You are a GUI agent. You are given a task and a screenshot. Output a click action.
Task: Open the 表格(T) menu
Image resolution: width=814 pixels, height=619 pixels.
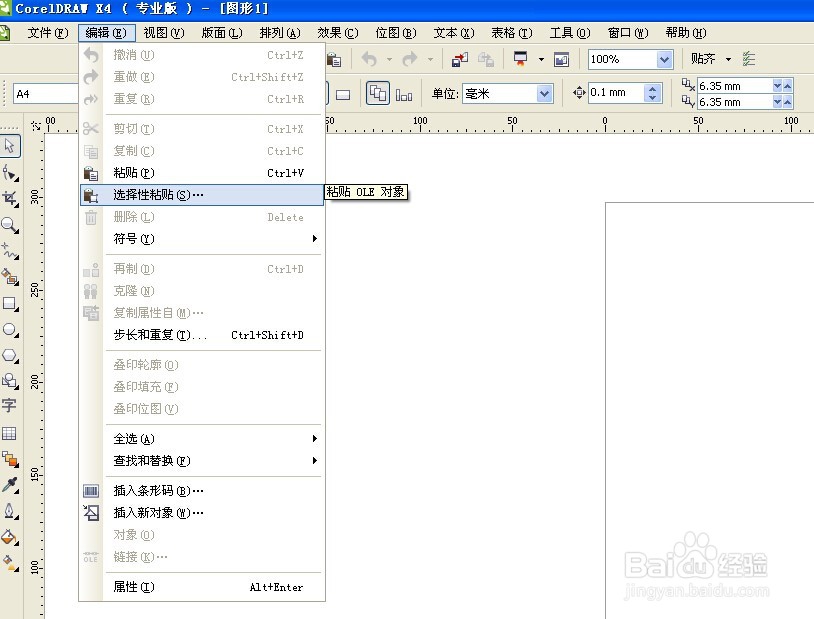click(x=512, y=33)
